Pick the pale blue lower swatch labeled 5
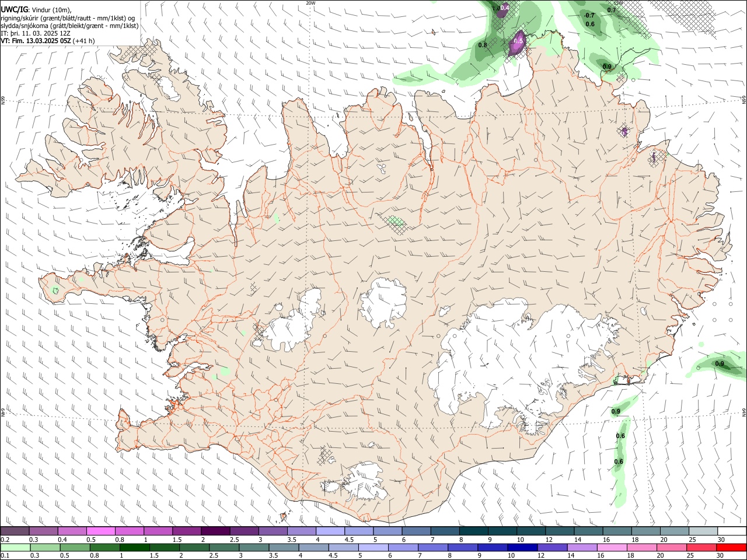 pos(373,548)
